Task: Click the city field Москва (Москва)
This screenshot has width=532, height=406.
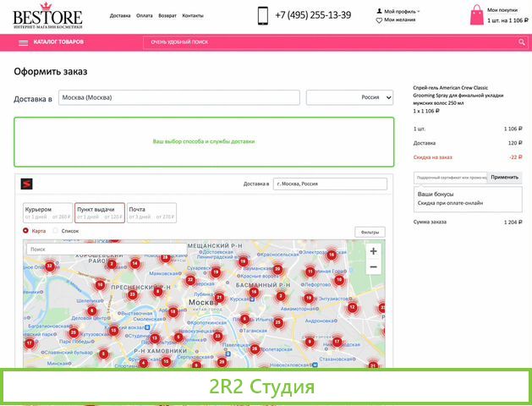Action: (x=179, y=97)
